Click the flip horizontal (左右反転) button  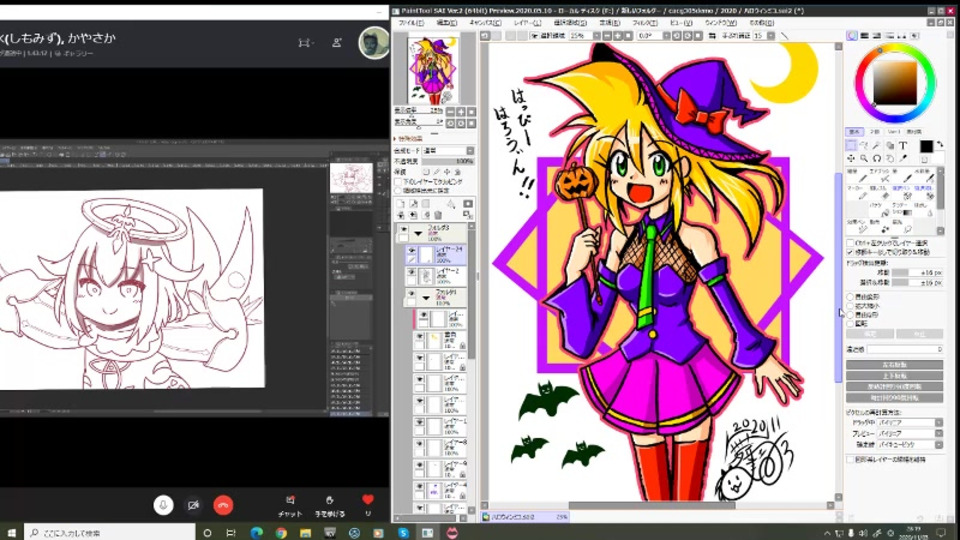894,365
